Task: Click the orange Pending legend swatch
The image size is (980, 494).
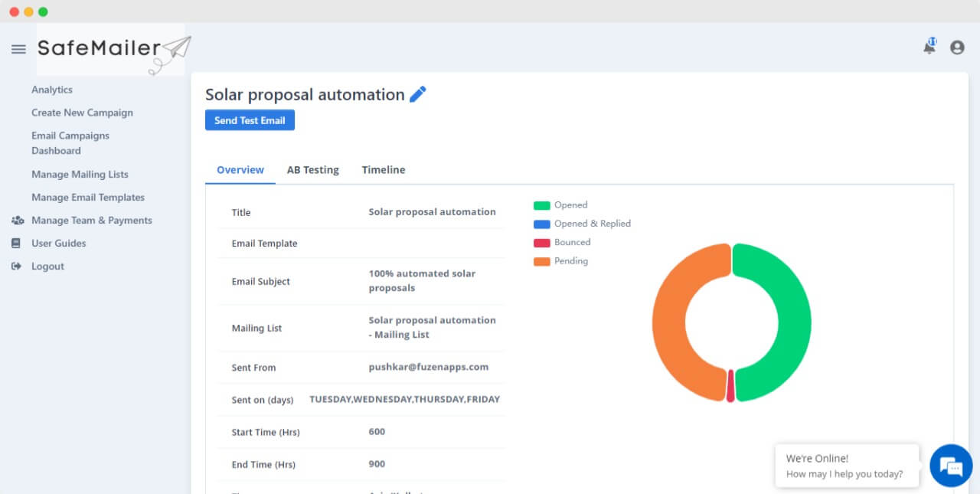Action: click(x=542, y=261)
